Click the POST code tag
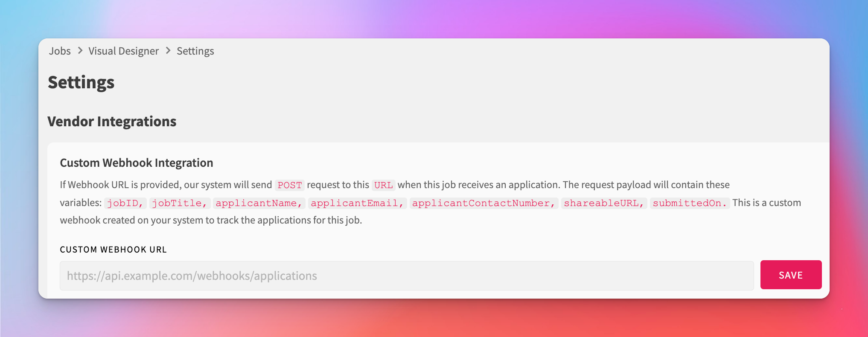Screen dimensions: 868x337 [x=289, y=185]
